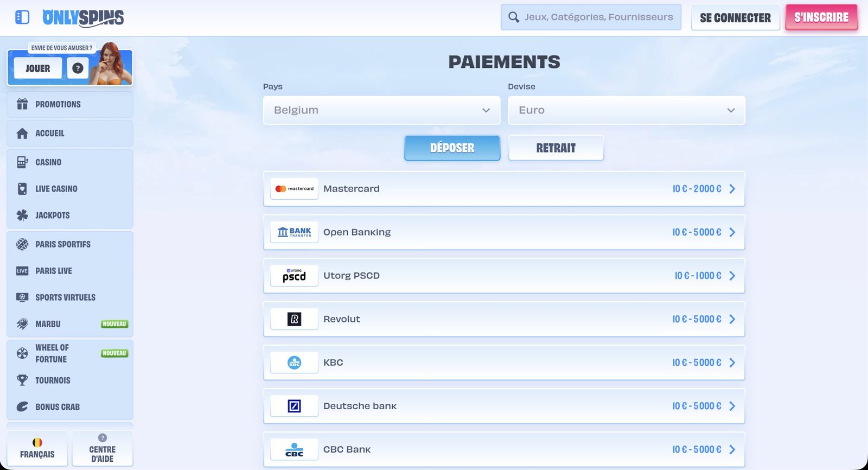
Task: Switch to the Déposer tab
Action: click(452, 148)
